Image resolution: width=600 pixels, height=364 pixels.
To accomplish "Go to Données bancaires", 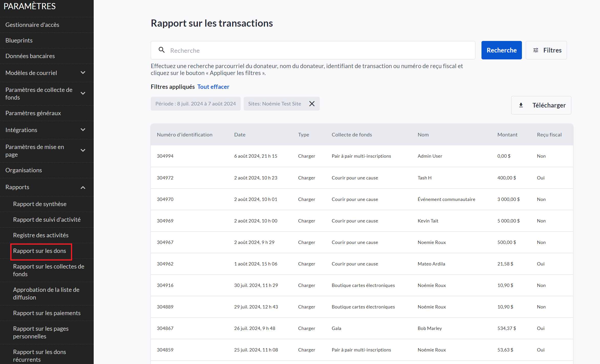I will [x=30, y=56].
